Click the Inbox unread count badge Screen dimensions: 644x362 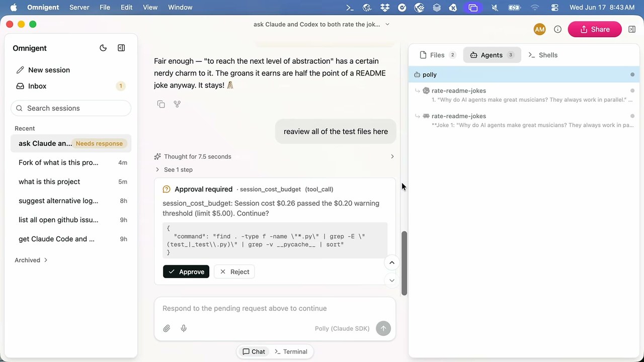(x=120, y=86)
